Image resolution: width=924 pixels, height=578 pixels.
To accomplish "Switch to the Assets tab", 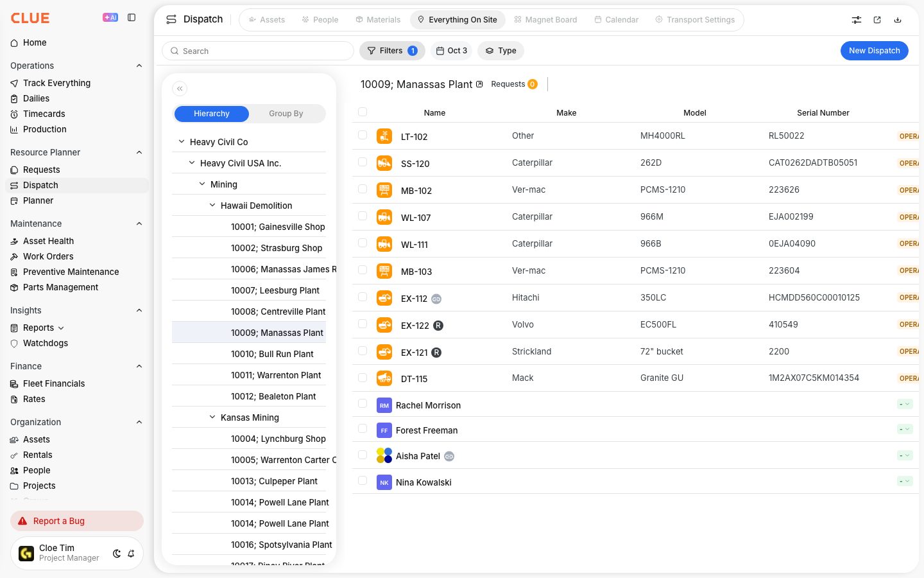I will (267, 20).
